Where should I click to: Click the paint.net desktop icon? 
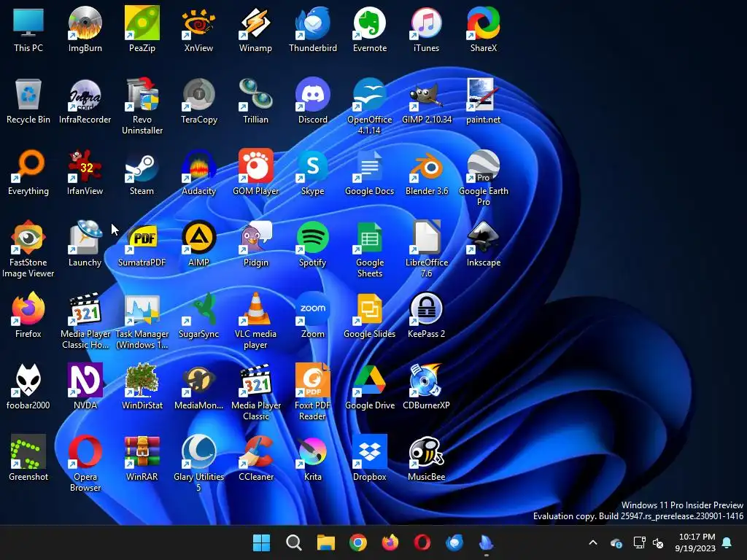pyautogui.click(x=484, y=94)
